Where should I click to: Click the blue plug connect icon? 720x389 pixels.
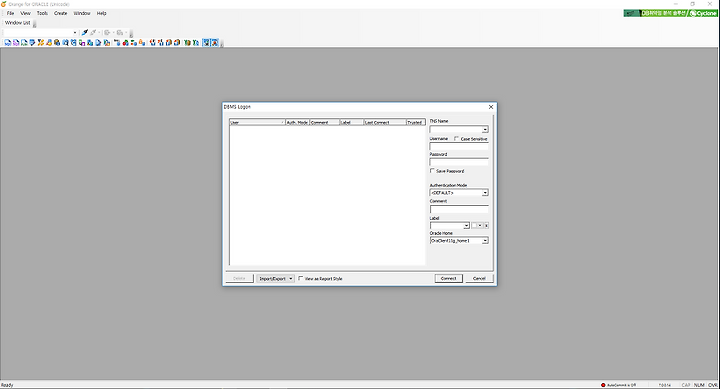pyautogui.click(x=84, y=33)
